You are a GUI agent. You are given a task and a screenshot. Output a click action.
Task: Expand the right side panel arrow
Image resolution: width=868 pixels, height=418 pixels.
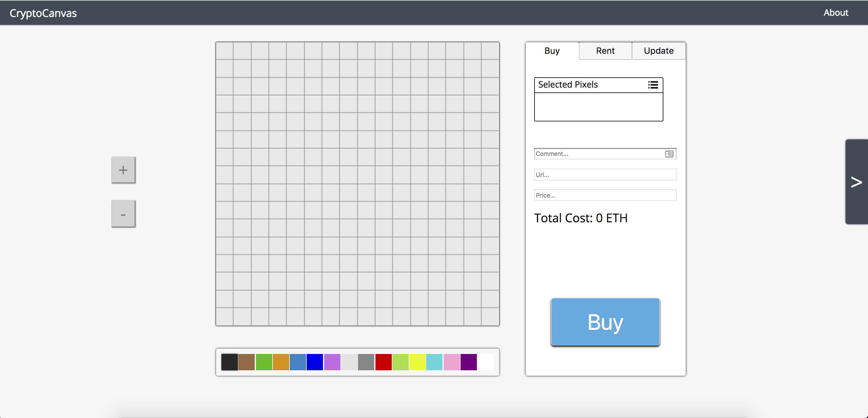click(x=856, y=182)
